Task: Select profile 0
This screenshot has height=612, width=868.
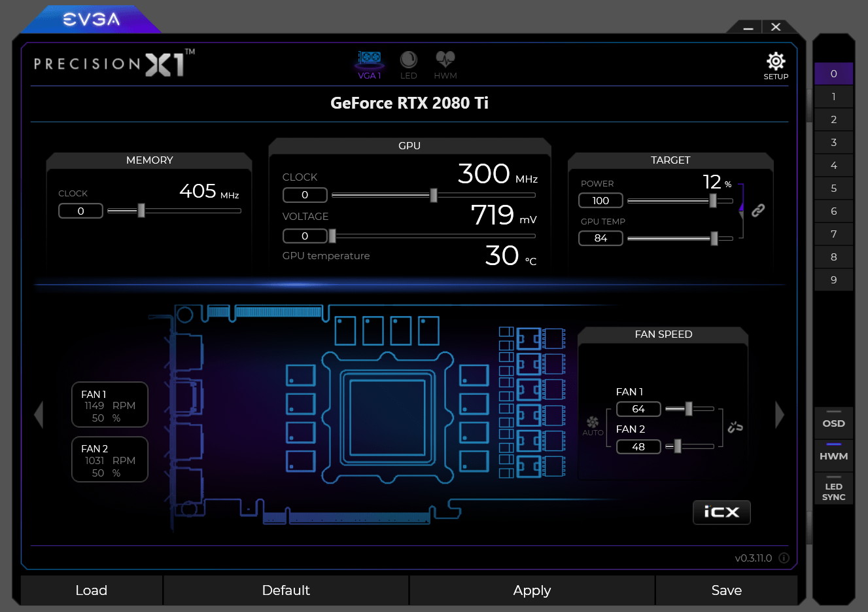Action: tap(833, 73)
